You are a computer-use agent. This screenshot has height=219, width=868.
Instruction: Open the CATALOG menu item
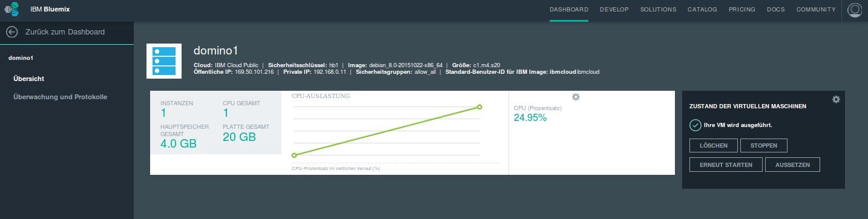point(702,10)
